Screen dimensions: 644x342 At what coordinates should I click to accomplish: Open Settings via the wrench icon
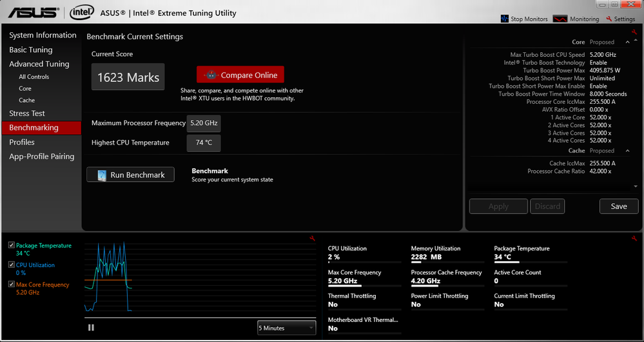(x=609, y=19)
